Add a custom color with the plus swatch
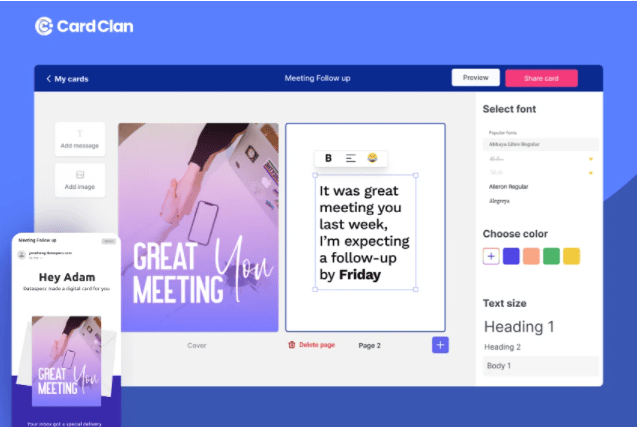Image resolution: width=637 pixels, height=427 pixels. point(491,257)
